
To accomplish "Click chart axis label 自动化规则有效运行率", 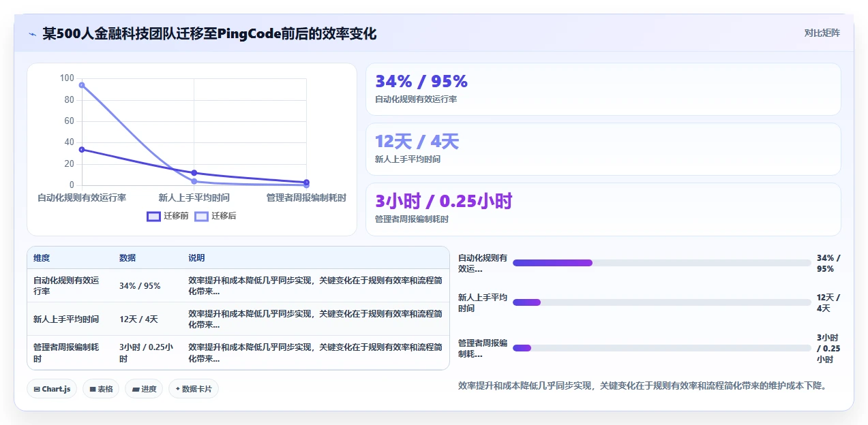I will 82,198.
